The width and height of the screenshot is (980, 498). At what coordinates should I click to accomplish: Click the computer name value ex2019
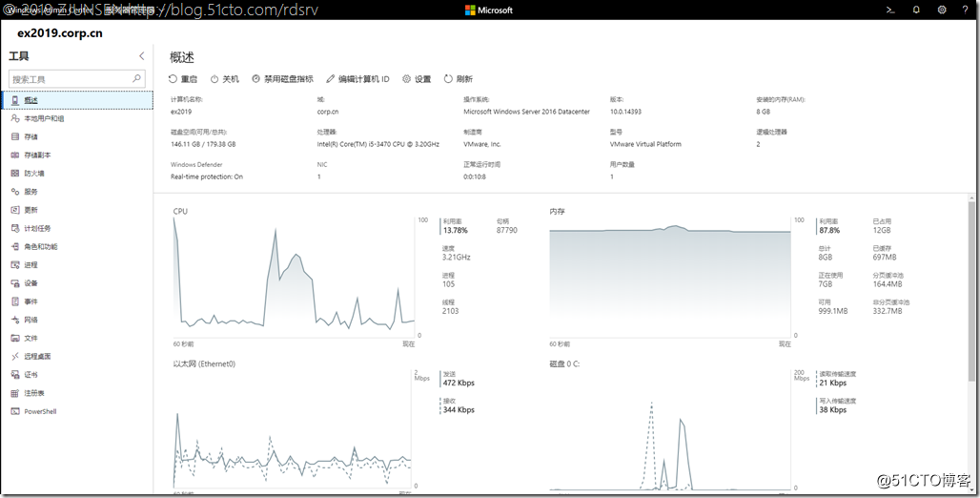click(x=181, y=112)
